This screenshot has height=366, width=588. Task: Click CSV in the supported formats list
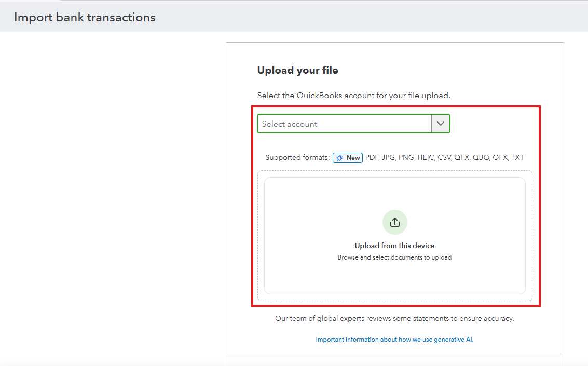point(444,157)
